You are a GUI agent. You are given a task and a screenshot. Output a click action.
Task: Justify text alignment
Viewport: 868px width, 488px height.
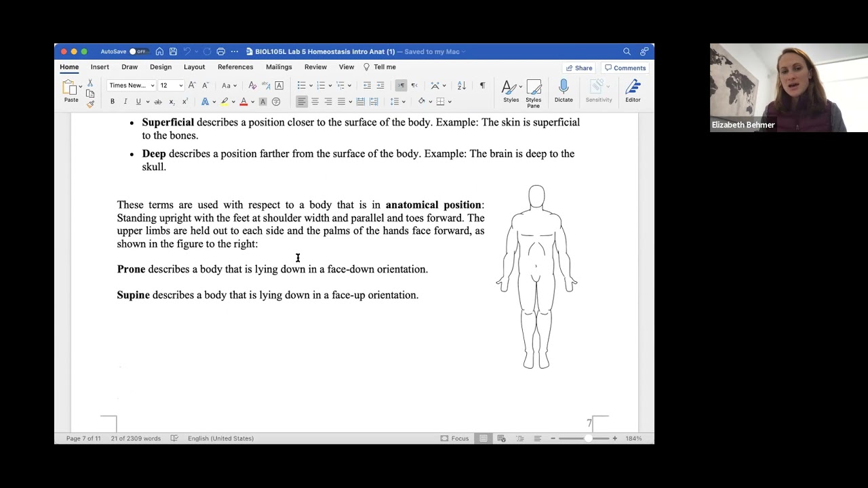341,102
